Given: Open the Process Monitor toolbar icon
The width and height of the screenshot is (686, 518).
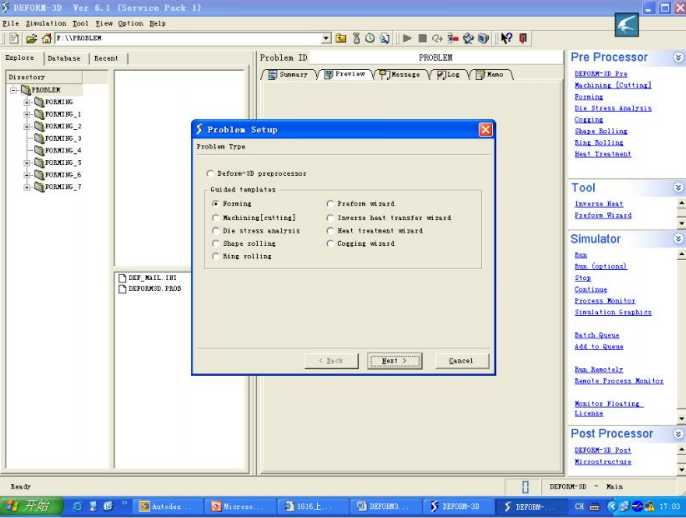Looking at the screenshot, I should 453,38.
